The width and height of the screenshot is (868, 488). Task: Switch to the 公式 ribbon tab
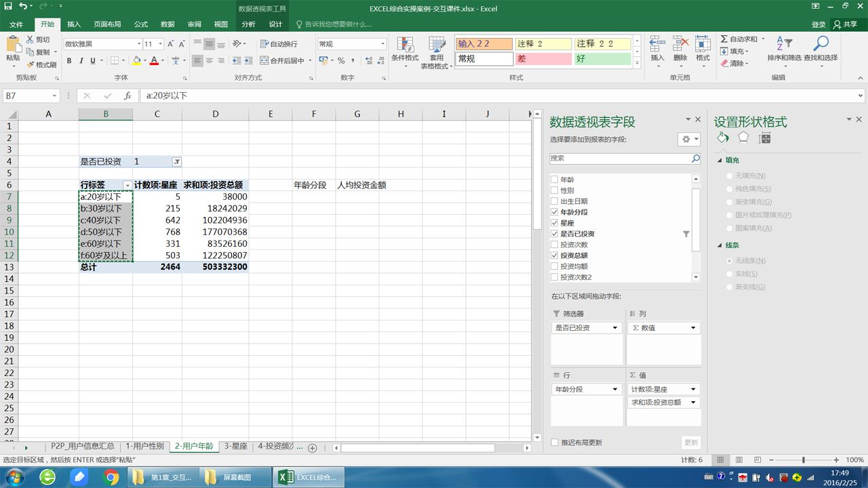click(141, 24)
